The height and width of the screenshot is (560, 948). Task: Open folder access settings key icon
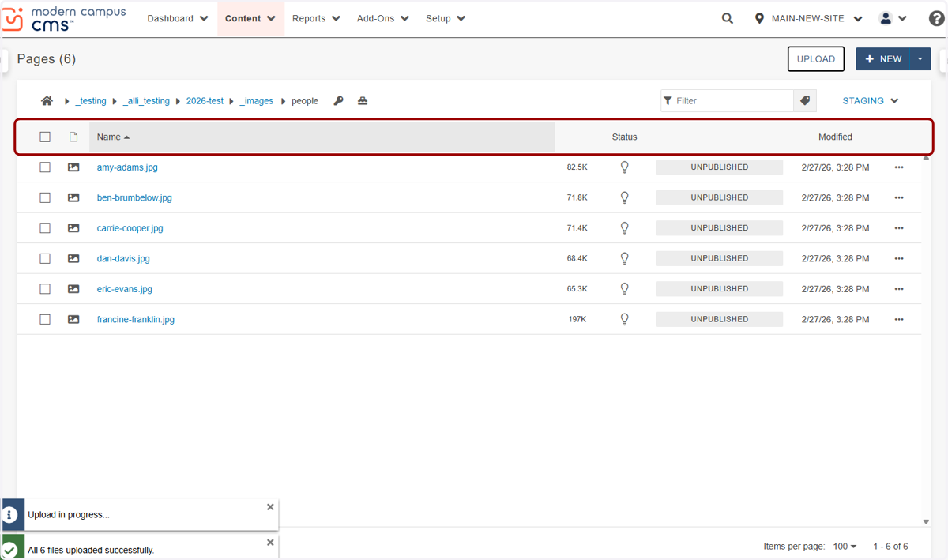click(338, 101)
